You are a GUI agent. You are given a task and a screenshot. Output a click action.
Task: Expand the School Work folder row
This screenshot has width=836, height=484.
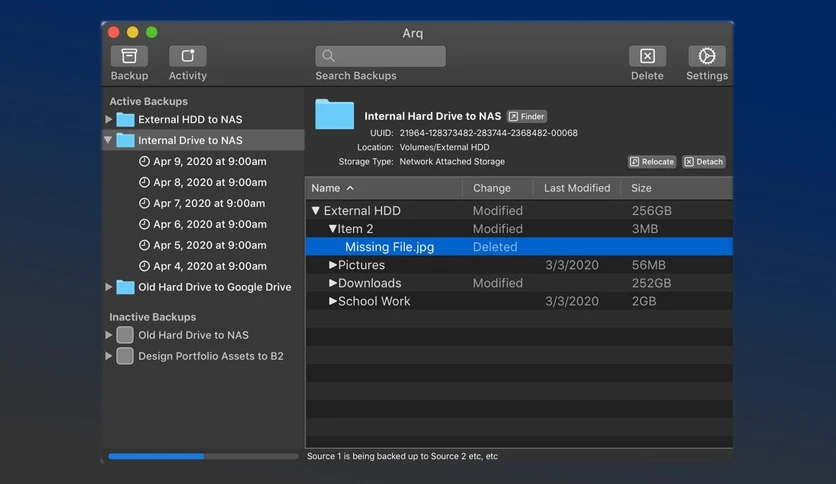[333, 301]
